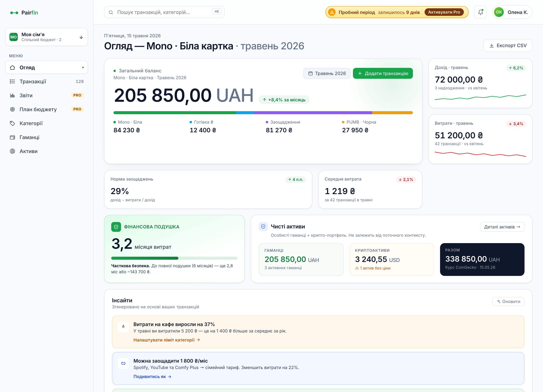The height and width of the screenshot is (392, 543).
Task: Open notifications bell
Action: (x=480, y=12)
